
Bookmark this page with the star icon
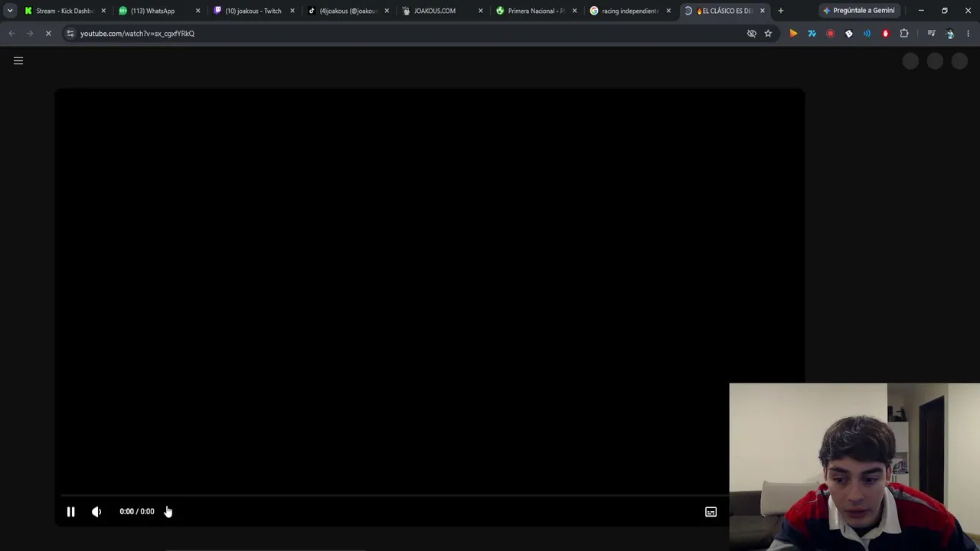(x=768, y=34)
